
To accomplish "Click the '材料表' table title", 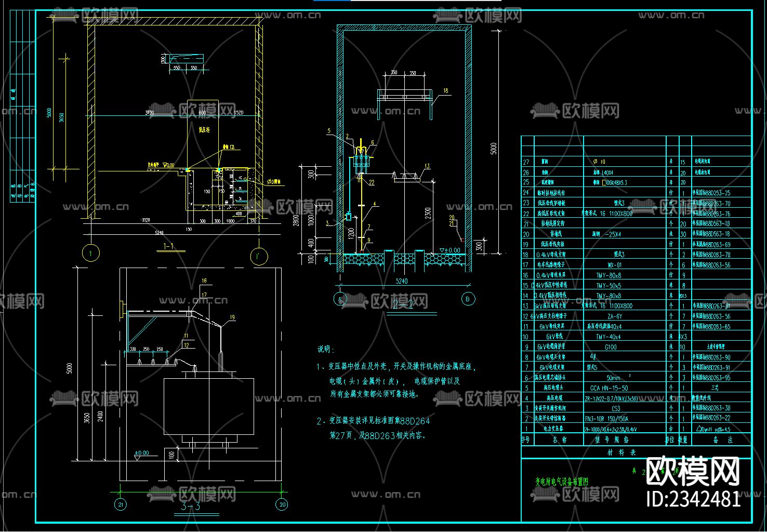I will point(621,453).
